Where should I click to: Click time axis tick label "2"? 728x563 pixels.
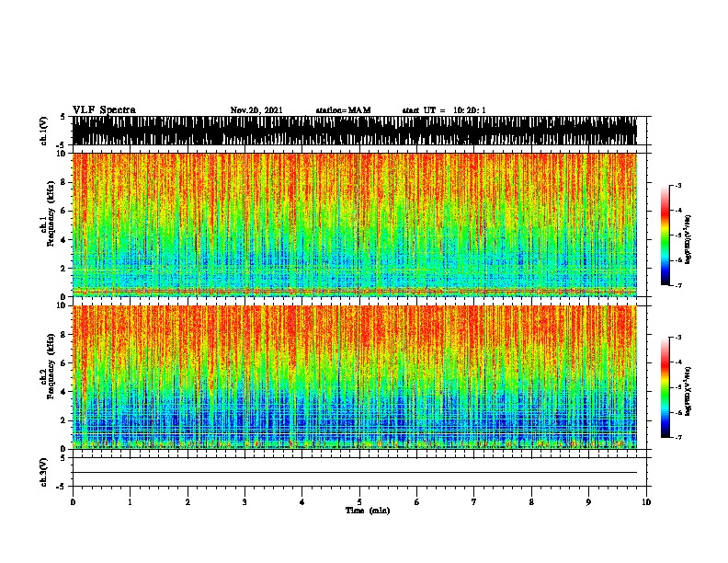[x=188, y=502]
